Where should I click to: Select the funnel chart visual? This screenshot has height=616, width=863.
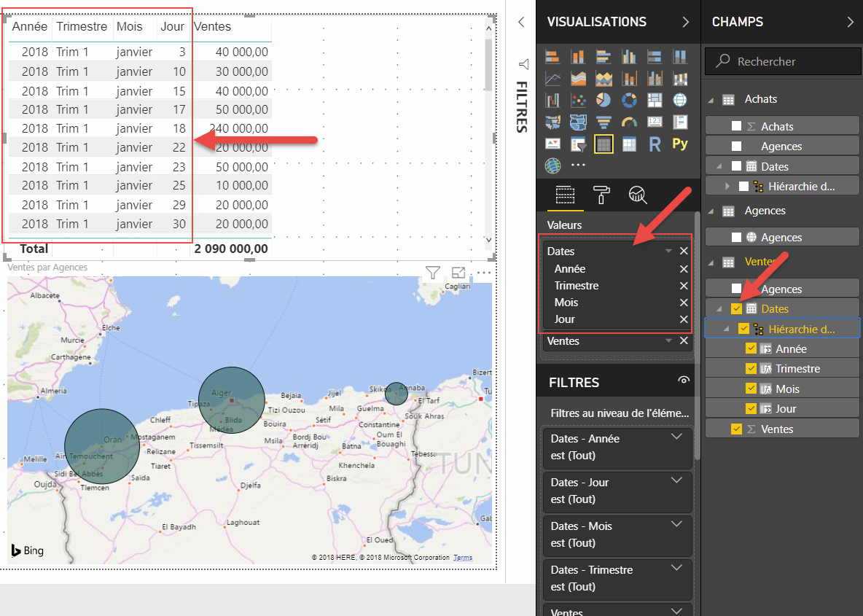coord(604,122)
